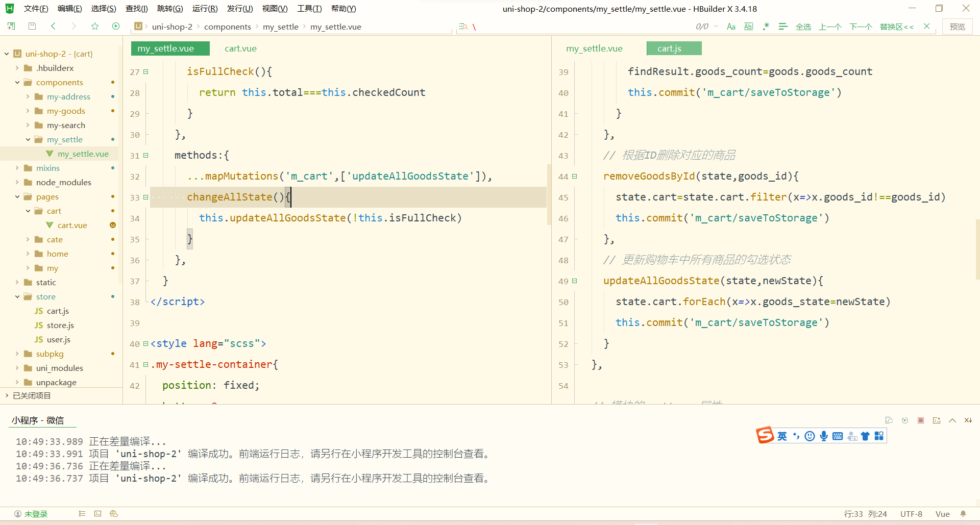Click 下一个 next match button
The image size is (980, 525).
[x=861, y=27]
